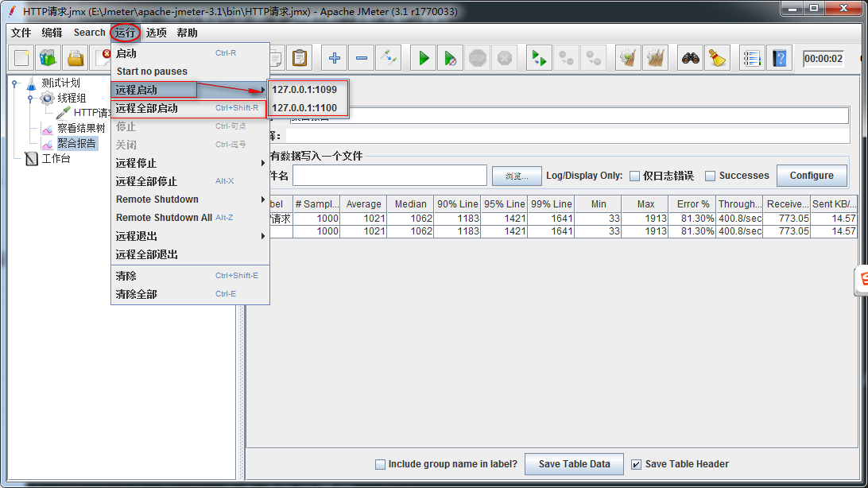Start remote host 127.0.0.1:1100

pos(308,108)
